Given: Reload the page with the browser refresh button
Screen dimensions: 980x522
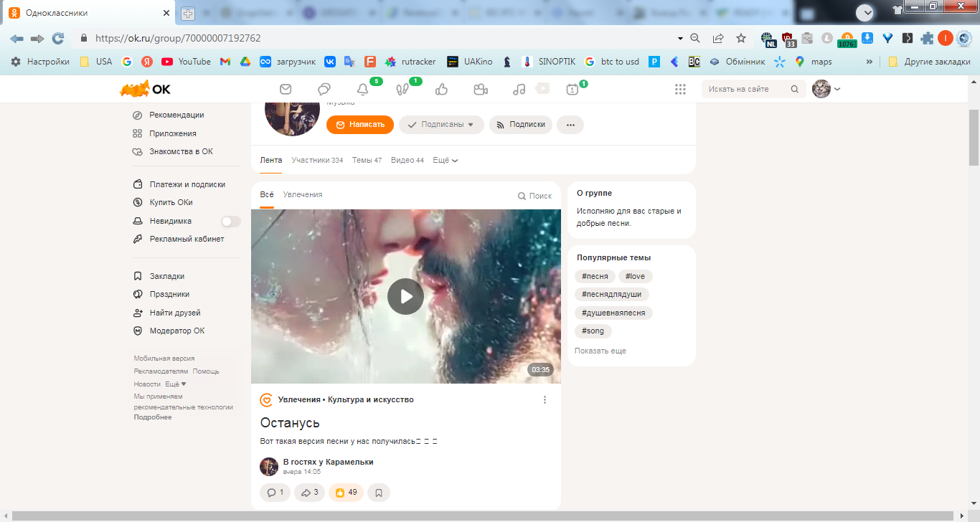Looking at the screenshot, I should click(58, 38).
